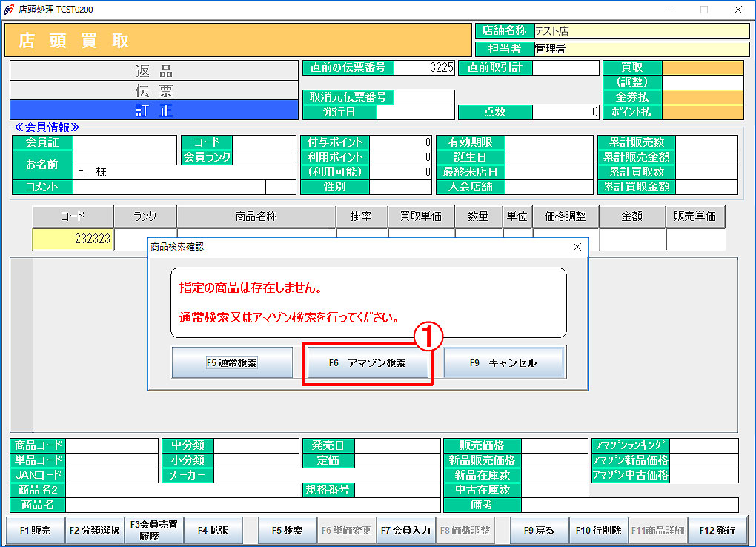The width and height of the screenshot is (756, 547).
Task: Click the 取消元伝票番号 input field
Action: pos(425,98)
